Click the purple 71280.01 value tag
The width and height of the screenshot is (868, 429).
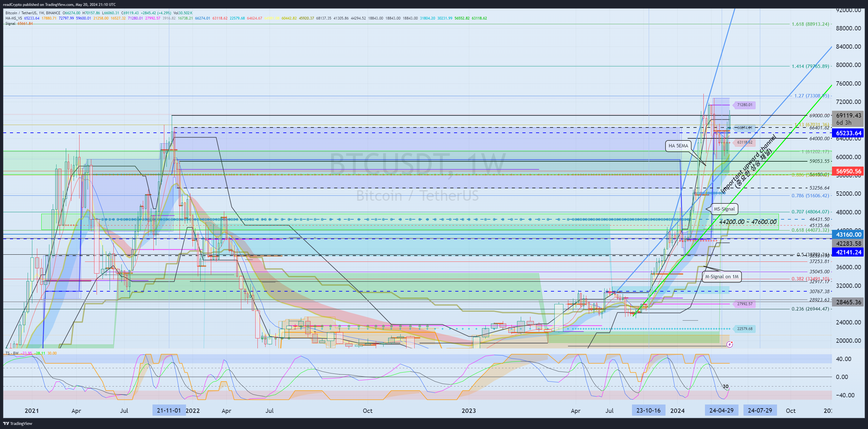[744, 105]
